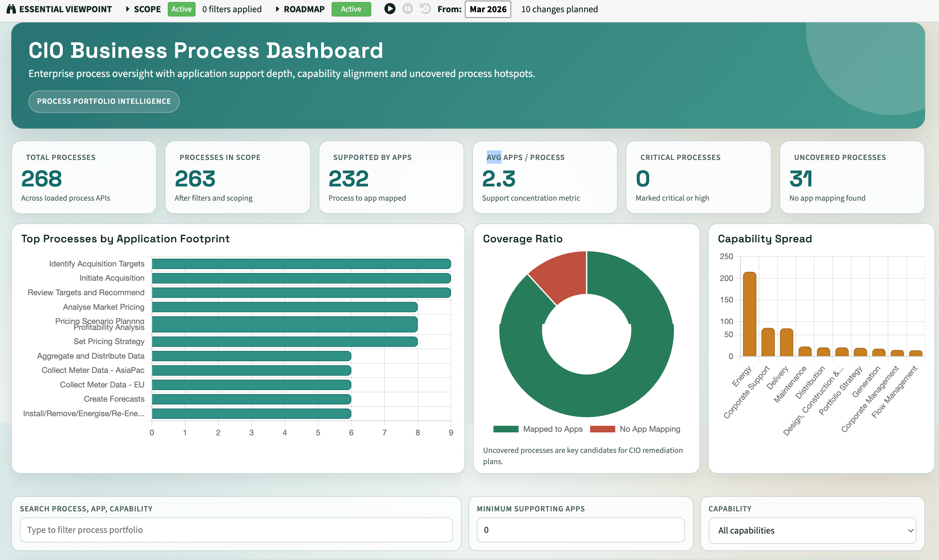Click the Capability Spread heading
Viewport: 939px width, 560px height.
[765, 238]
